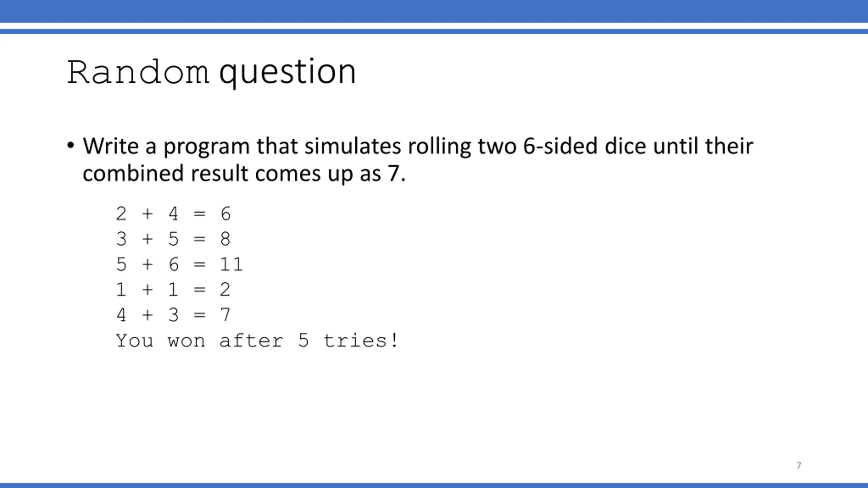Click the text 'You won after 5 tries!'
Screen dimensions: 868x488
[x=257, y=341]
